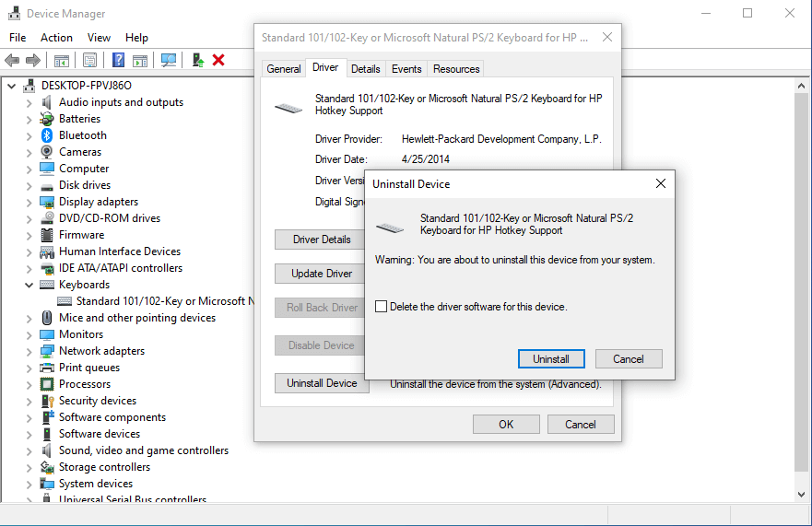Click the Processors chip icon
Image resolution: width=812 pixels, height=526 pixels.
click(x=47, y=384)
